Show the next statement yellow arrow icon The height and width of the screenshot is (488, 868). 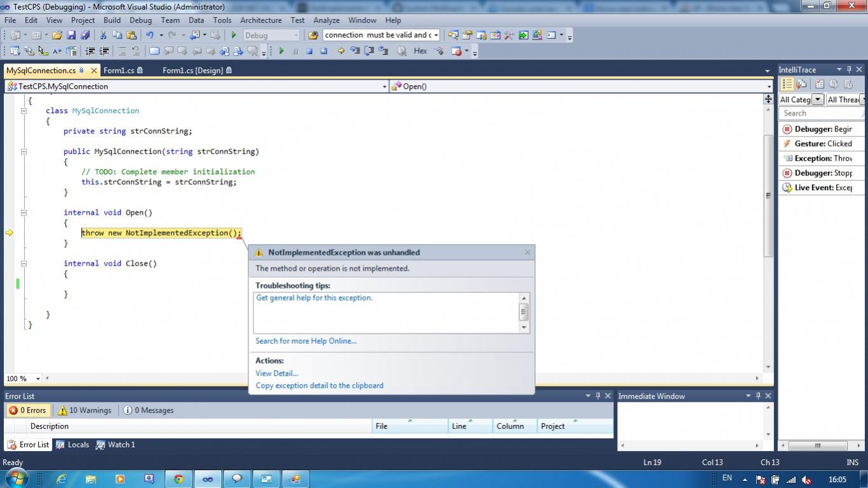pos(341,51)
